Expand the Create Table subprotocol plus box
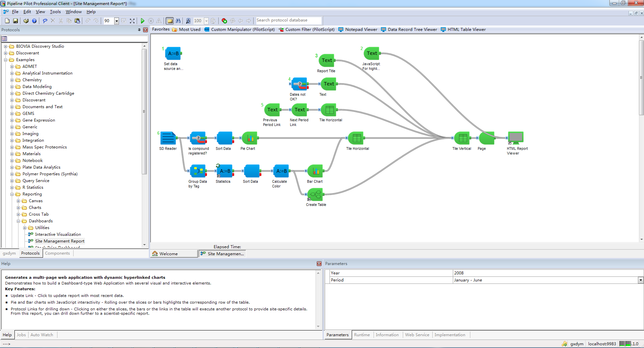644x348 pixels. (x=309, y=200)
